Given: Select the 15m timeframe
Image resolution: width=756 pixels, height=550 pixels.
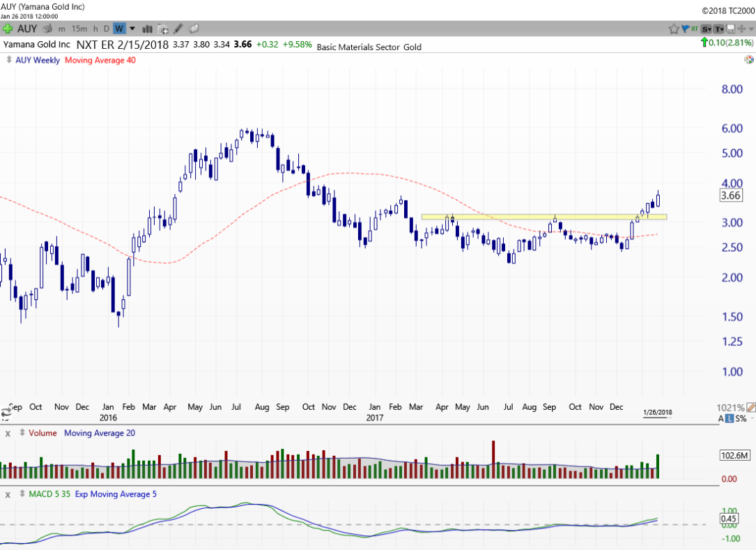Looking at the screenshot, I should coord(79,29).
